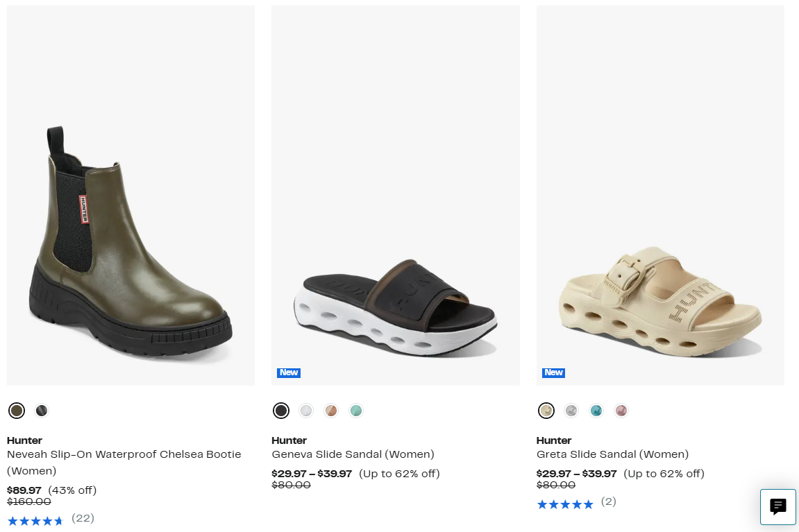Screen dimensions: 799x532
Task: Select the cream swatch for Greta Sandal
Action: click(546, 411)
